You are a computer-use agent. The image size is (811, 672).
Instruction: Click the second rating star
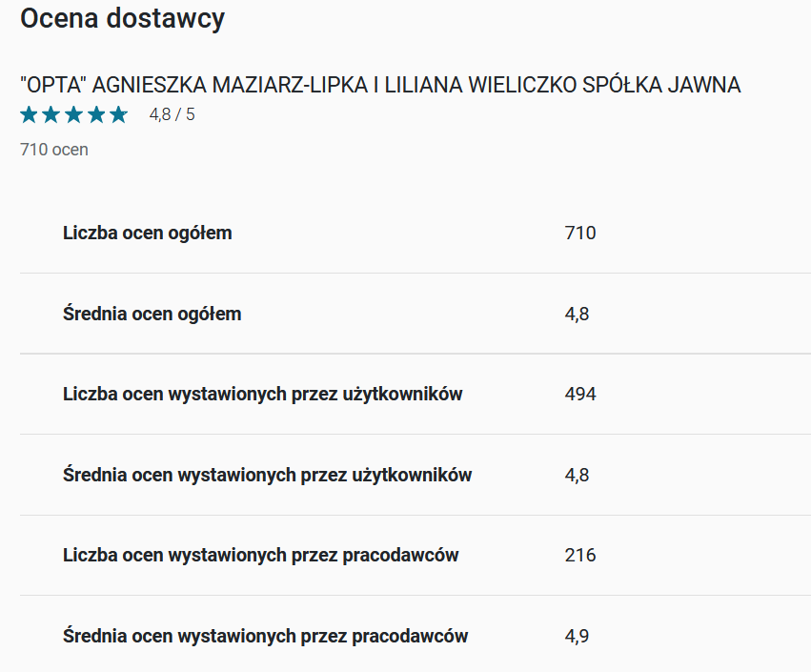click(51, 114)
